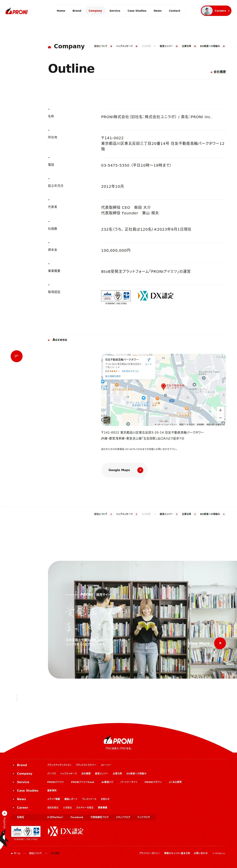Open Facebook SNS link
Image resolution: width=237 pixels, height=868 pixels.
[77, 817]
